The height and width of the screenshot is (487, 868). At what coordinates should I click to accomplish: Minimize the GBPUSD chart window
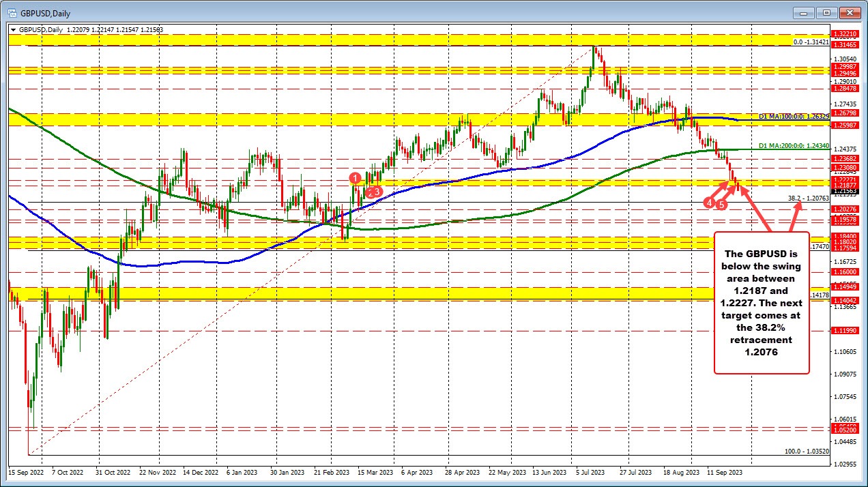(x=802, y=12)
